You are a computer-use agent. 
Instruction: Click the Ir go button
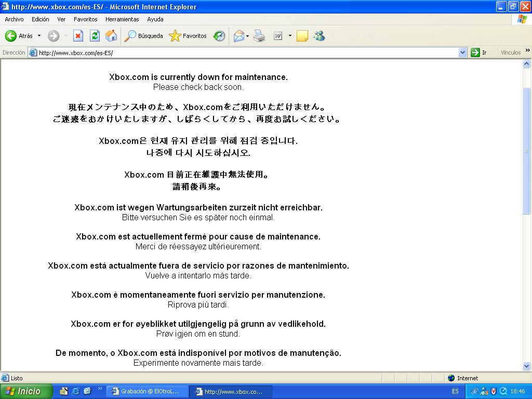click(478, 52)
